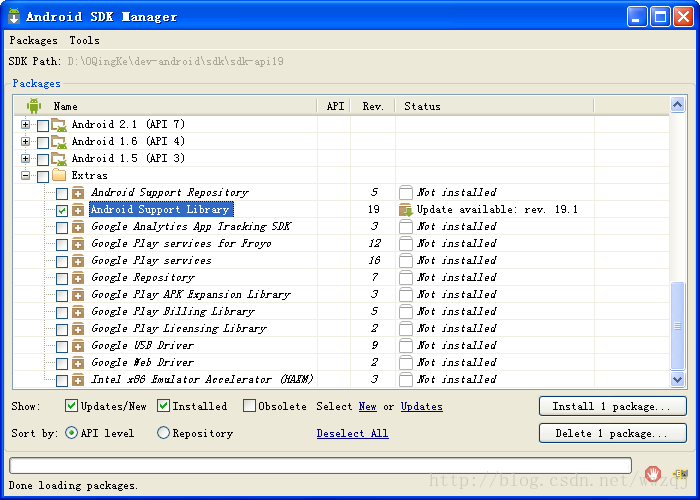
Task: Click package icon beside Google Play Billing Library
Action: click(78, 312)
